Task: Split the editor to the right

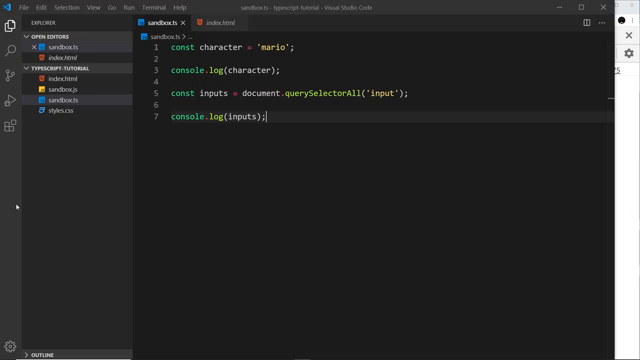Action: tap(587, 23)
